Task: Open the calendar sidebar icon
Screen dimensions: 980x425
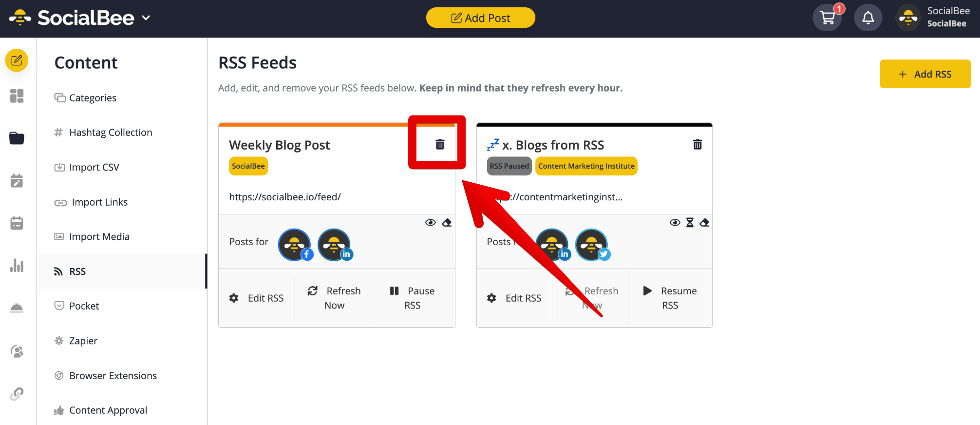Action: pyautogui.click(x=17, y=223)
